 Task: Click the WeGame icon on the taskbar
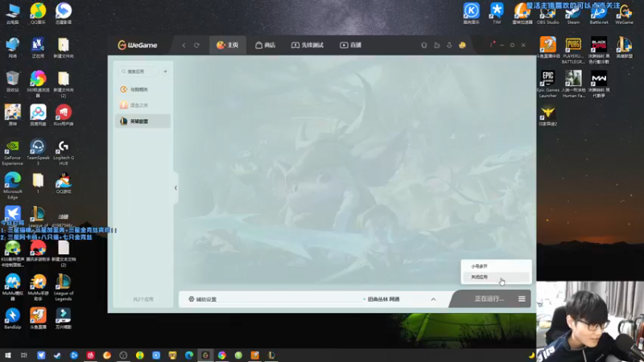205,356
